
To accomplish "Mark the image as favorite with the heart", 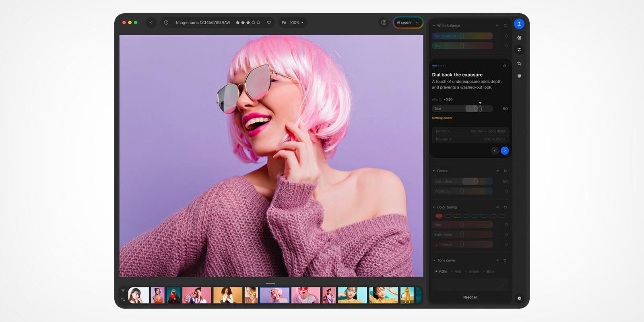I will click(x=269, y=23).
